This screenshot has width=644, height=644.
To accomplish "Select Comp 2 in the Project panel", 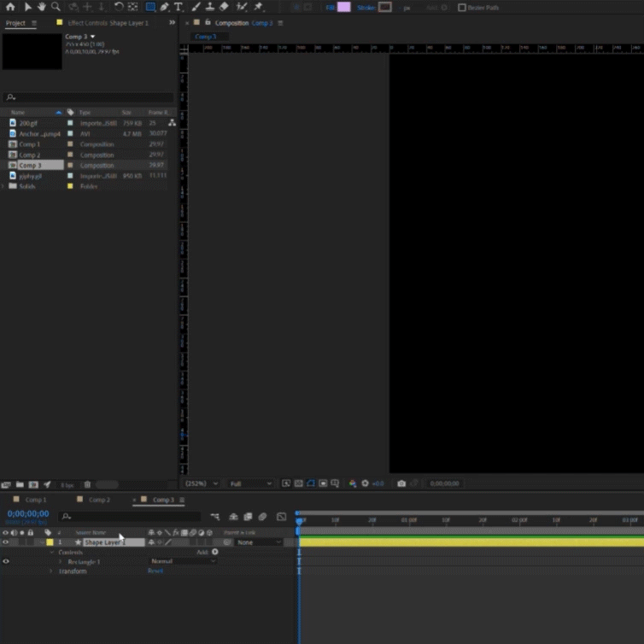I will click(30, 155).
